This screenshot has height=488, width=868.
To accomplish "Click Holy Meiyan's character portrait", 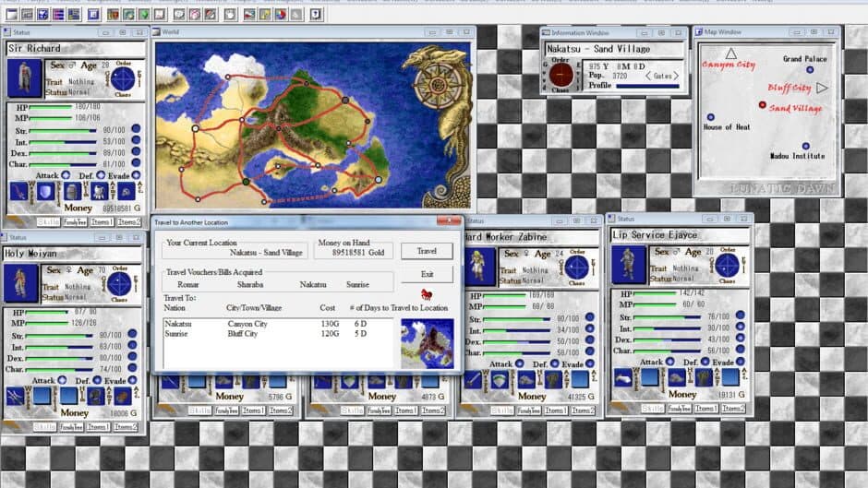I will [x=20, y=283].
